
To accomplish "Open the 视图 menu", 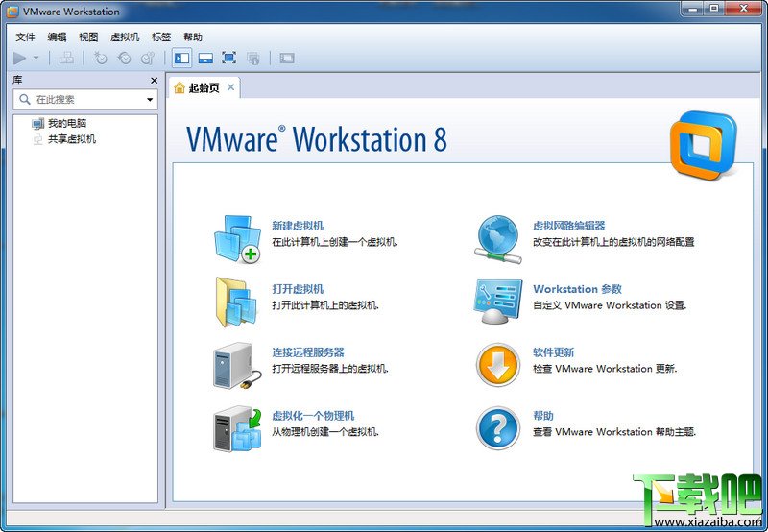I will click(x=88, y=36).
